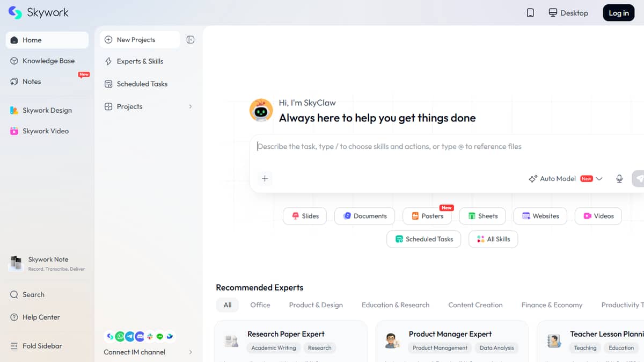
Task: Expand Connect IM channel arrow
Action: click(191, 352)
